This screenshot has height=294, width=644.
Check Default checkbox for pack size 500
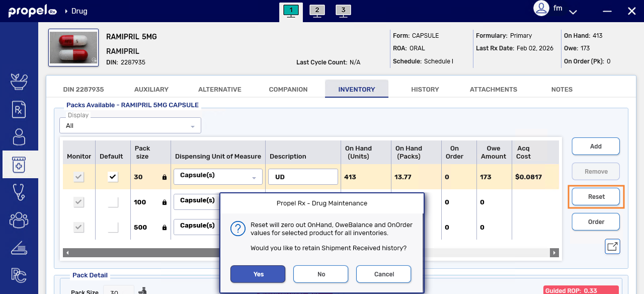113,227
